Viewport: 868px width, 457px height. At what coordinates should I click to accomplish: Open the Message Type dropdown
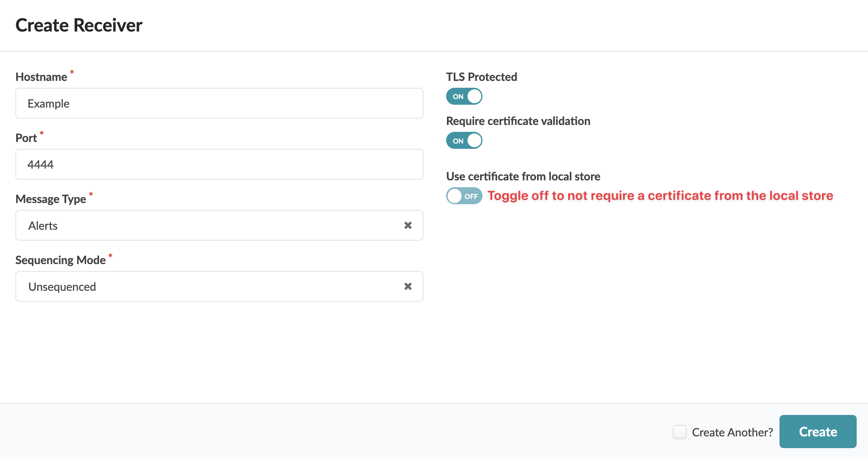click(x=210, y=225)
